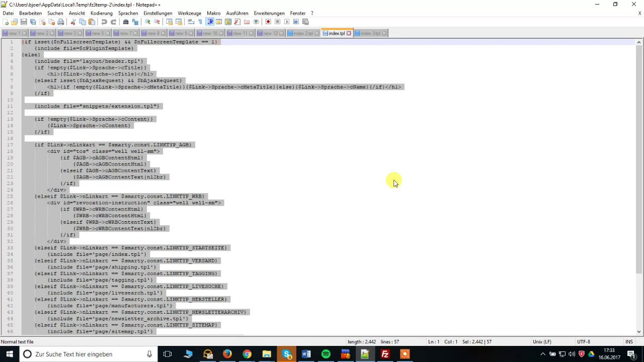The image size is (644, 362).
Task: Click the Open file toolbar icon
Action: [14, 22]
